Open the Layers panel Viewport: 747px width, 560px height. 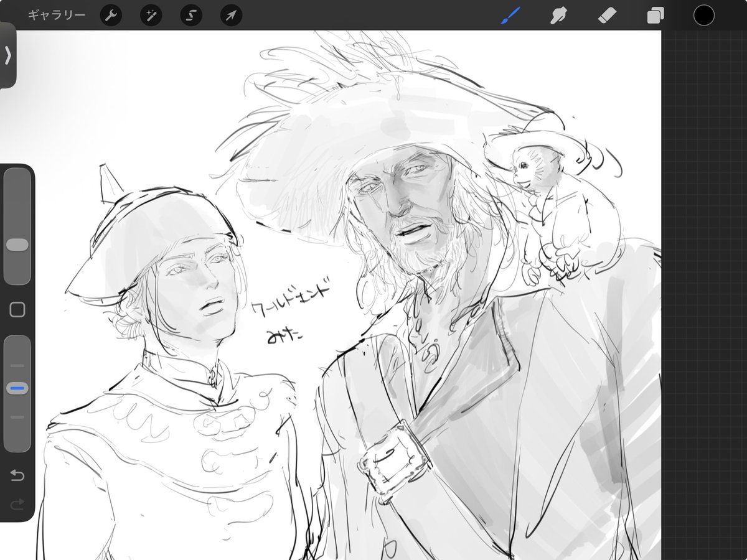(x=655, y=16)
